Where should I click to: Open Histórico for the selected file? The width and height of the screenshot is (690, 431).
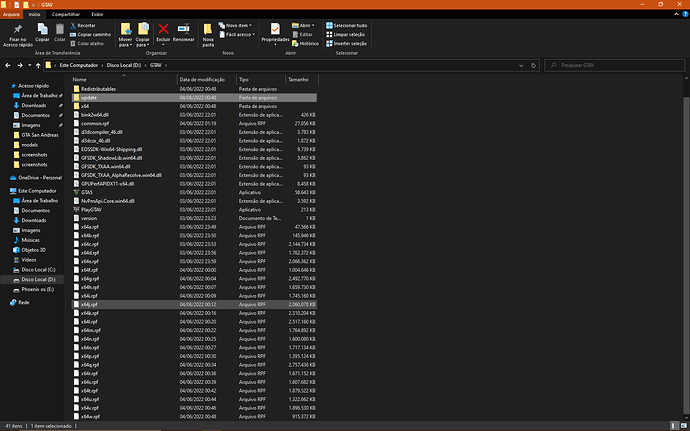[305, 44]
